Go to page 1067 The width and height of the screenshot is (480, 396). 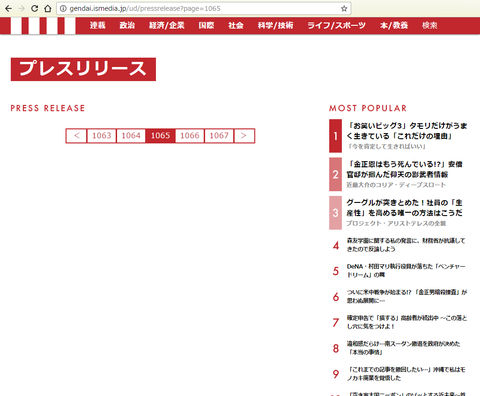219,136
